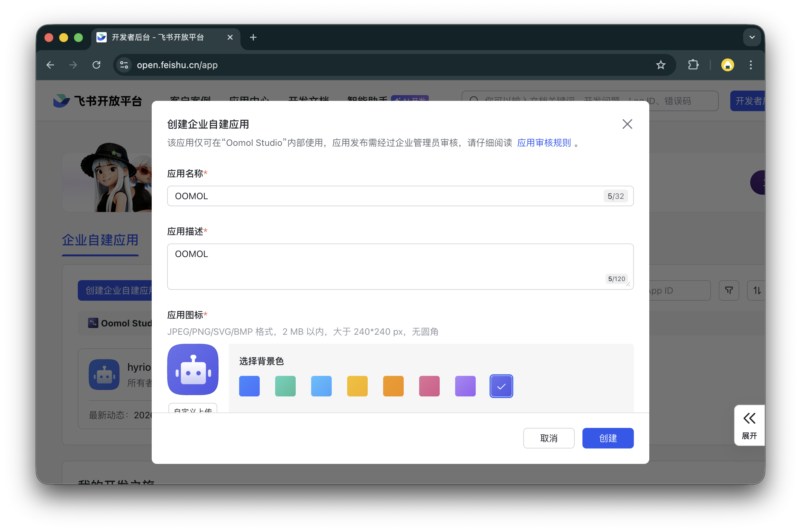Toggle the bookmark star in the address bar
Viewport: 801px width, 532px height.
point(660,65)
